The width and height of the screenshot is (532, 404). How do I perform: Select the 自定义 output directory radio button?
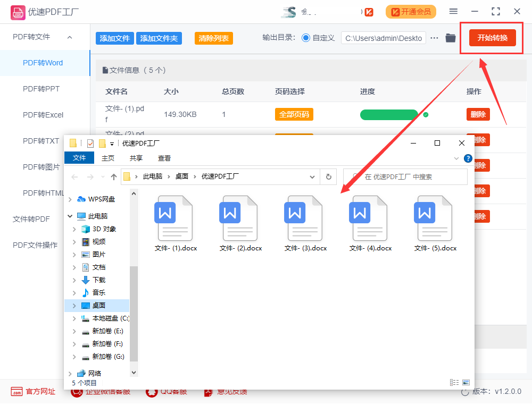point(306,38)
